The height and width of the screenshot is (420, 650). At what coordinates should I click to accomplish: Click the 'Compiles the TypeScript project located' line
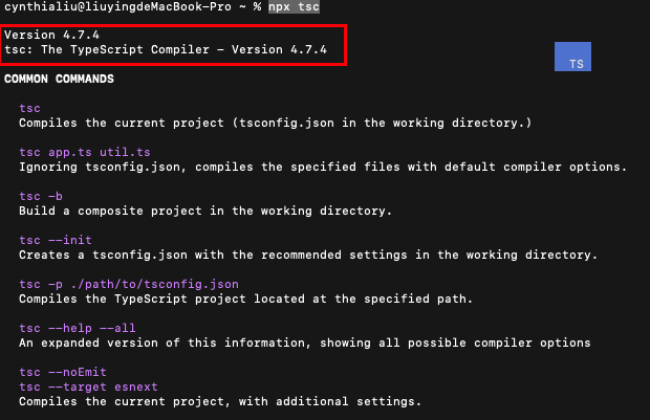click(245, 299)
